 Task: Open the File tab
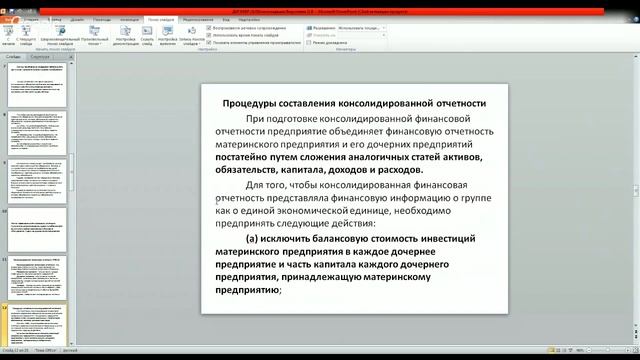10,20
